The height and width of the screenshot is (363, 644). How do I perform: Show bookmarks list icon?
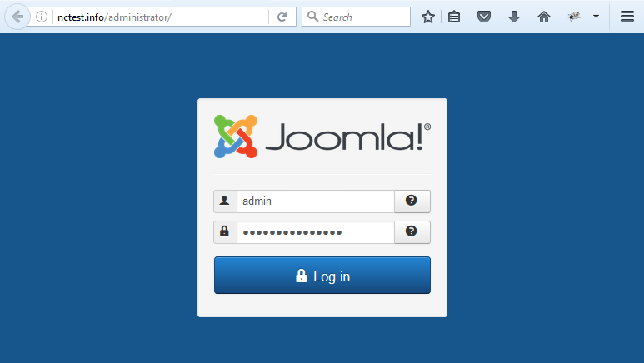click(x=454, y=17)
